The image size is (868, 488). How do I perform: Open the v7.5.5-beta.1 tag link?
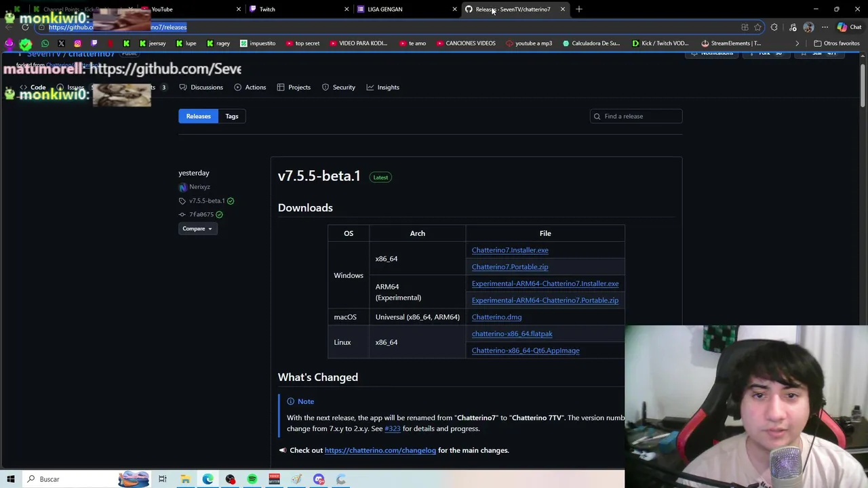[207, 201]
